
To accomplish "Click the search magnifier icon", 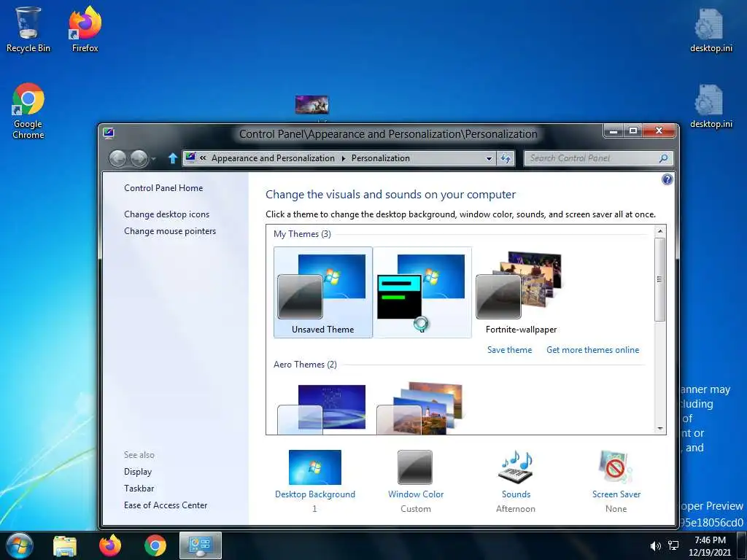I will coord(663,158).
